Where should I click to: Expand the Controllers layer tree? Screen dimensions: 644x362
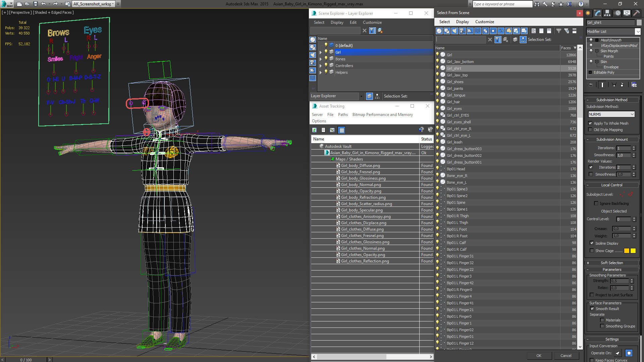tap(321, 66)
